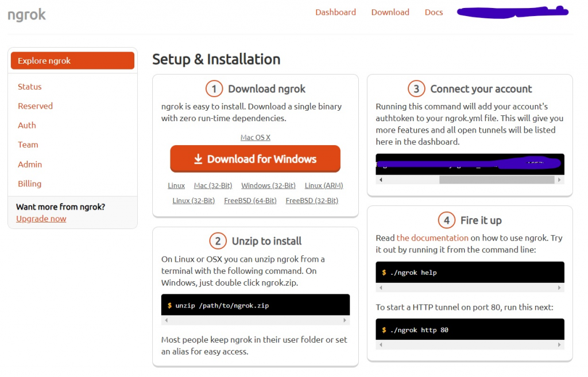Click left scroll arrow under ngrok help command
This screenshot has height=377, width=588.
pos(381,288)
